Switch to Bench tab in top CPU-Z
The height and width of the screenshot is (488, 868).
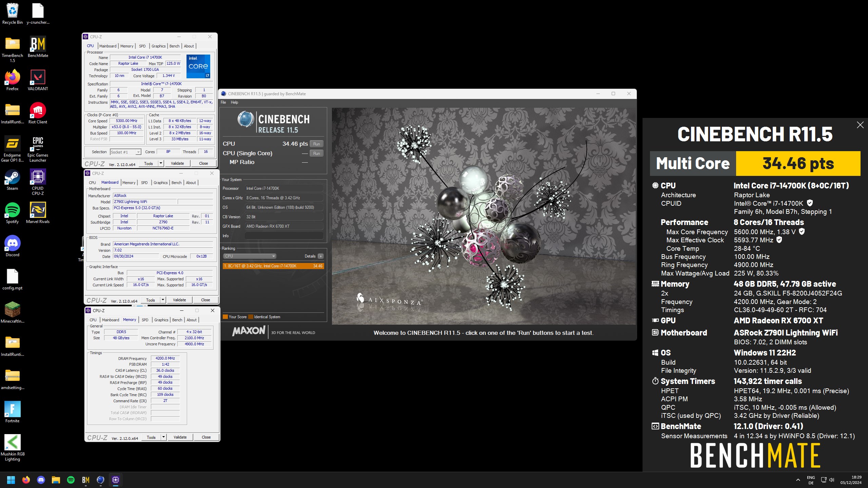point(175,46)
